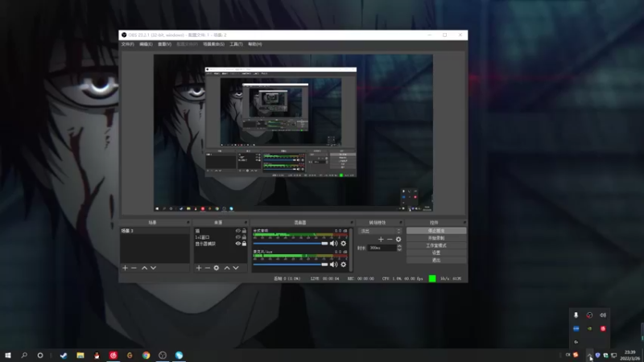The height and width of the screenshot is (362, 644).
Task: Undock the 控件 panel via header icon
Action: click(464, 223)
